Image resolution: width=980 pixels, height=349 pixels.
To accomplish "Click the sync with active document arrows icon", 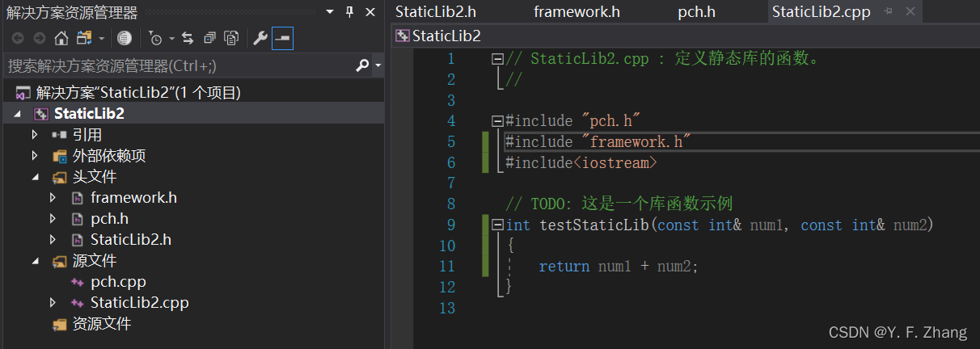I will coord(188,38).
